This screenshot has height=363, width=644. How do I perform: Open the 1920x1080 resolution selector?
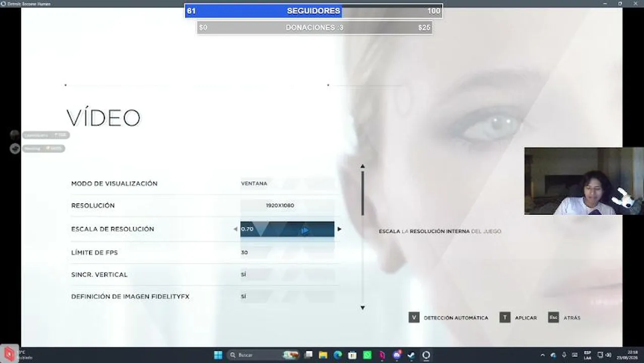(x=287, y=206)
